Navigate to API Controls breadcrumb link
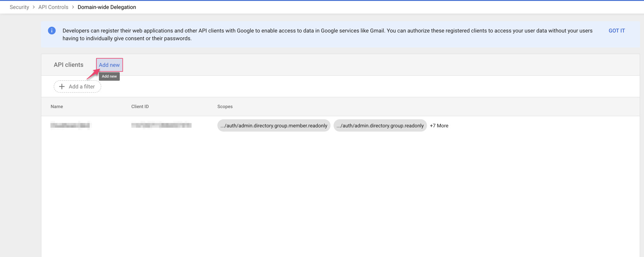This screenshot has height=257, width=644. (53, 7)
